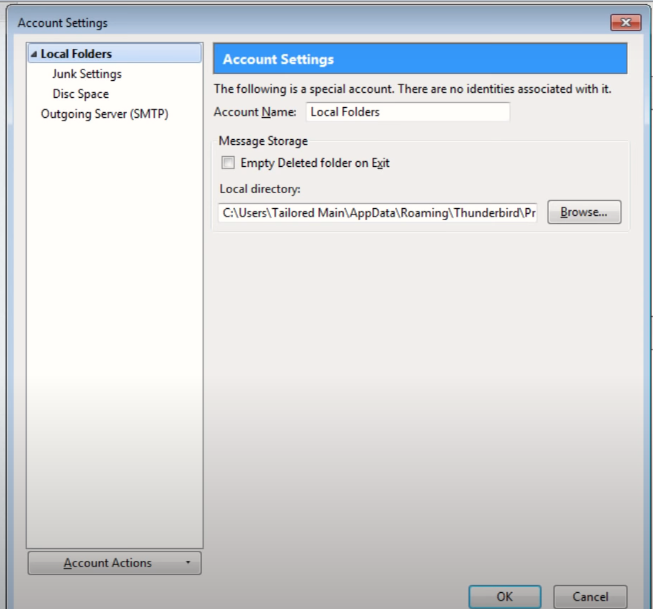Image resolution: width=653 pixels, height=609 pixels.
Task: Open Junk Settings under Local Folders
Action: (87, 74)
